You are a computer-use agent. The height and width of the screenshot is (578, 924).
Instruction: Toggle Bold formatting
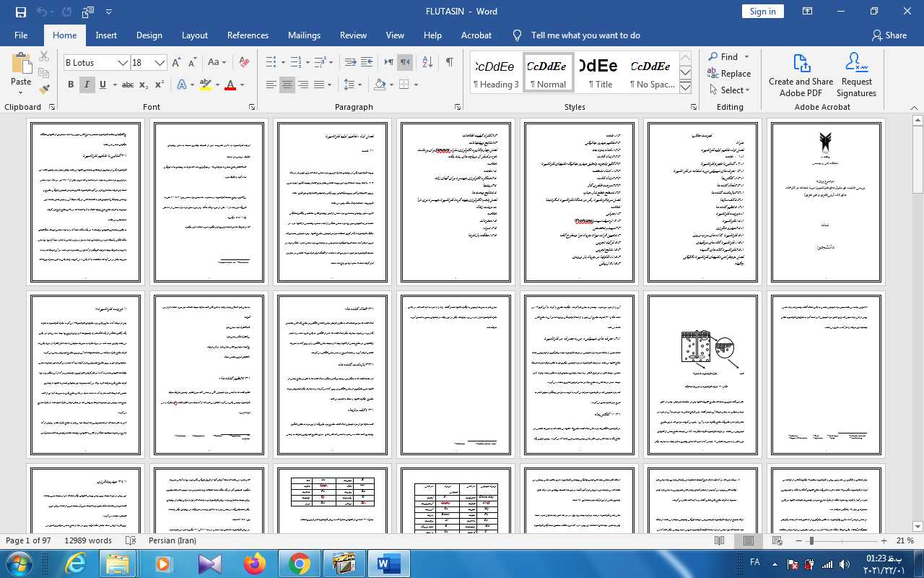[71, 85]
